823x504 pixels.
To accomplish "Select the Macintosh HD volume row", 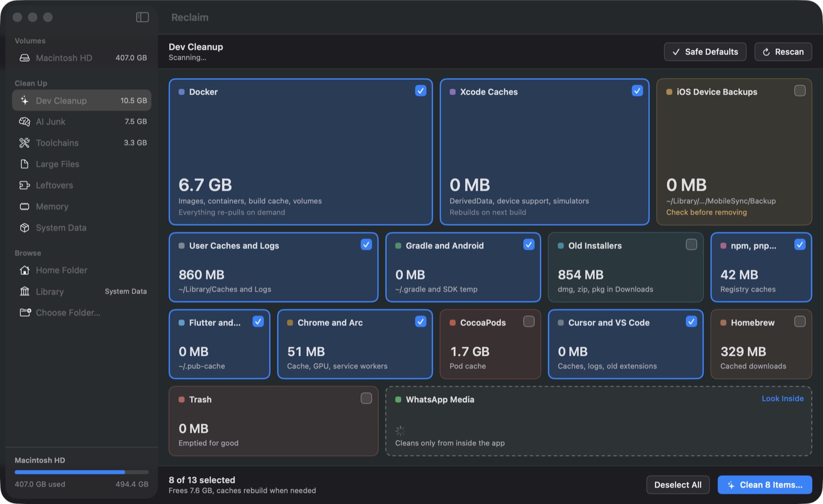I will coord(82,58).
